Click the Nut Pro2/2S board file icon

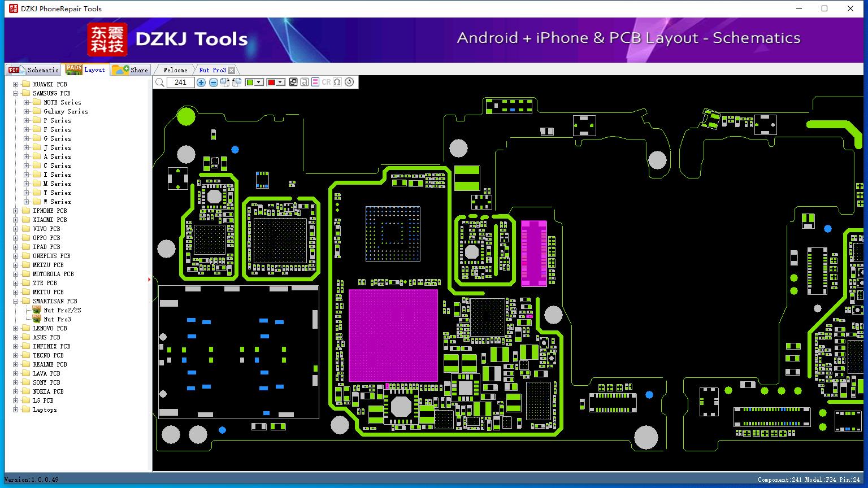(37, 310)
